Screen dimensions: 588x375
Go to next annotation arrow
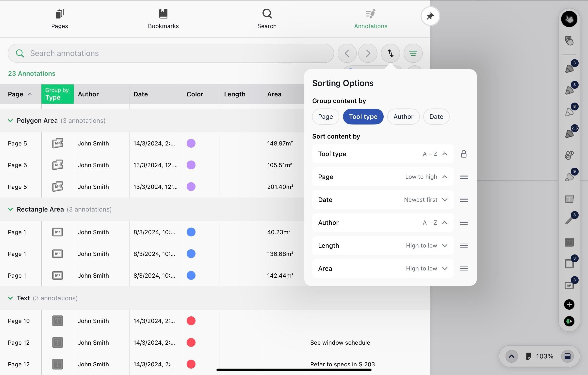coord(368,53)
